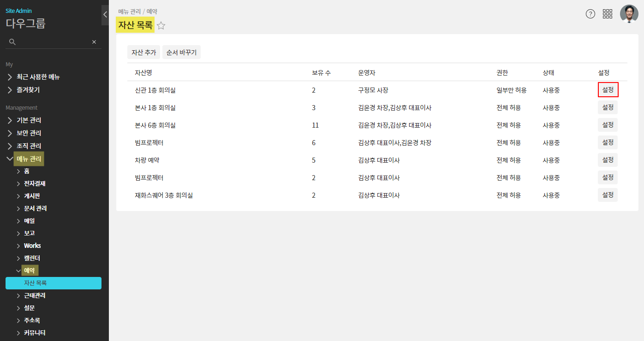Collapse the 메뉴 관리 menu

point(29,159)
